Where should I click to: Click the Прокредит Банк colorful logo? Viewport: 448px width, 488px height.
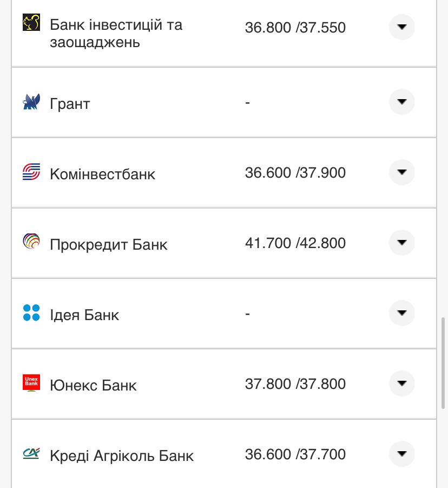click(x=31, y=242)
